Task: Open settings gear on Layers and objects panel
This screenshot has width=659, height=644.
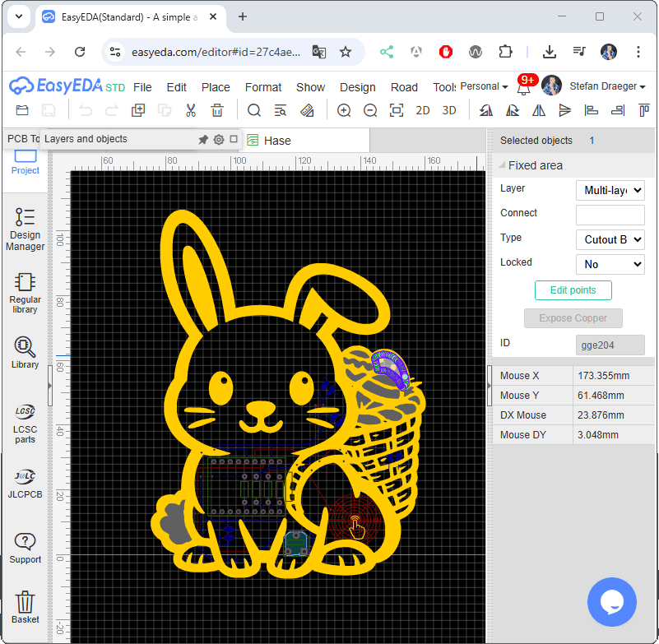Action: [217, 140]
